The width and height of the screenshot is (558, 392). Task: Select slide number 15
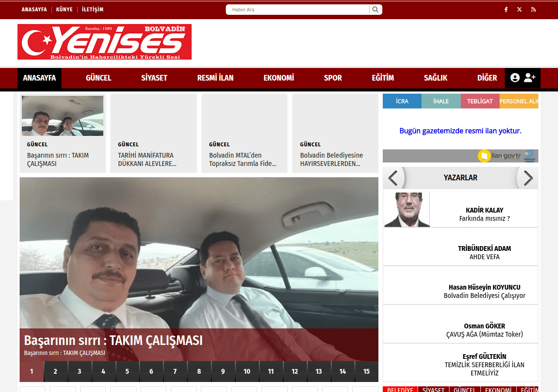tap(367, 372)
